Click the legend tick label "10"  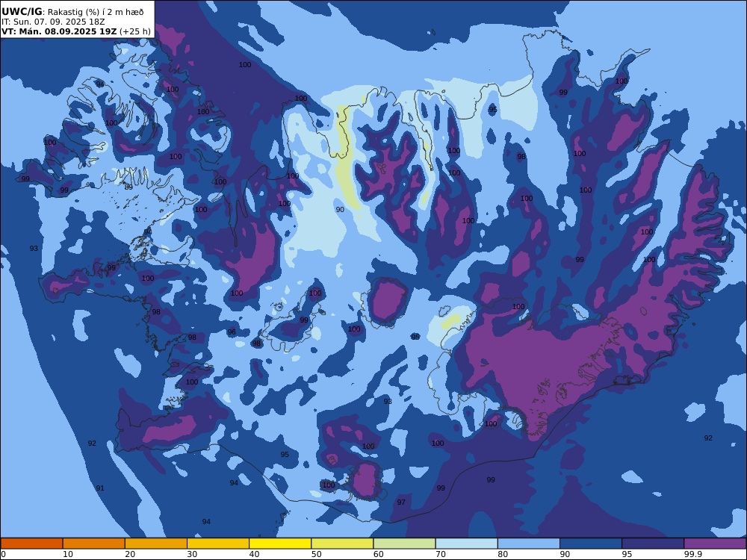tap(68, 554)
